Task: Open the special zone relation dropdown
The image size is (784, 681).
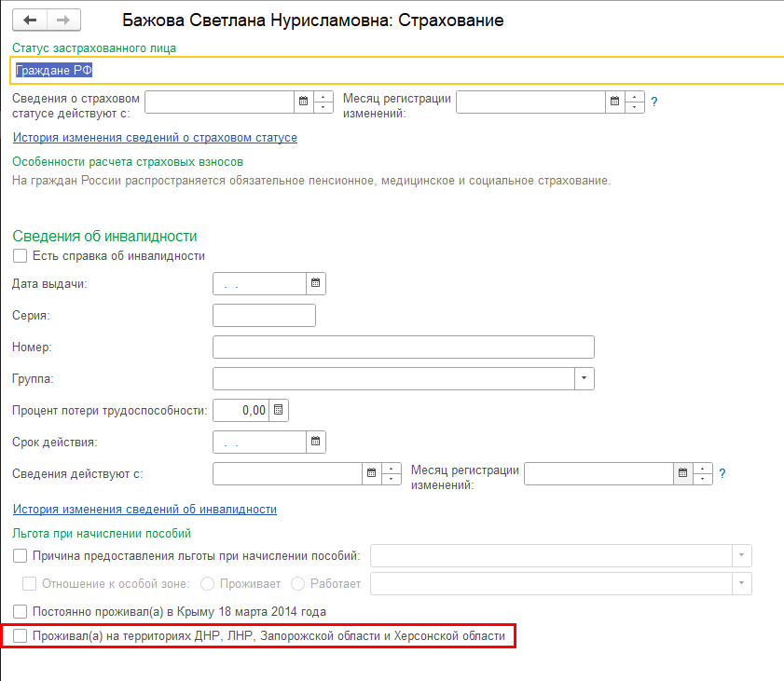Action: click(741, 583)
